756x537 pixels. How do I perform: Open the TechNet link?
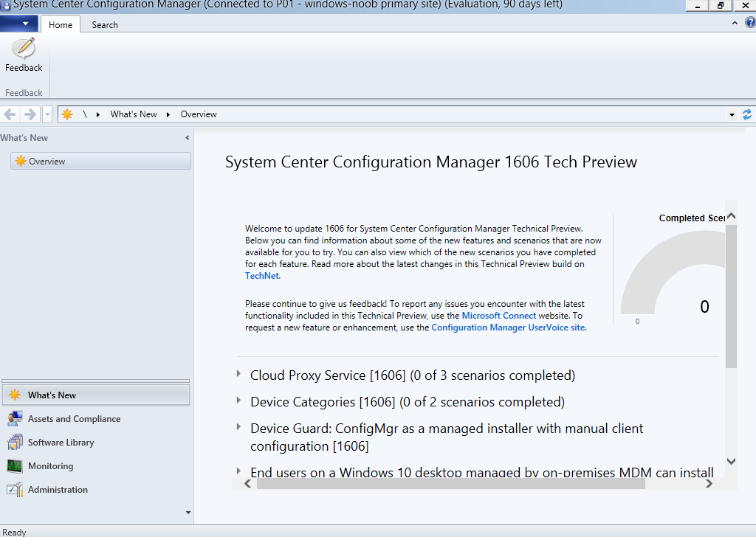pos(262,275)
